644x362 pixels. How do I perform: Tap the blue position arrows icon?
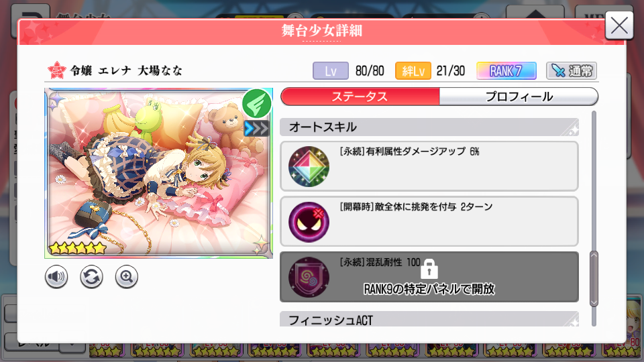pyautogui.click(x=256, y=129)
